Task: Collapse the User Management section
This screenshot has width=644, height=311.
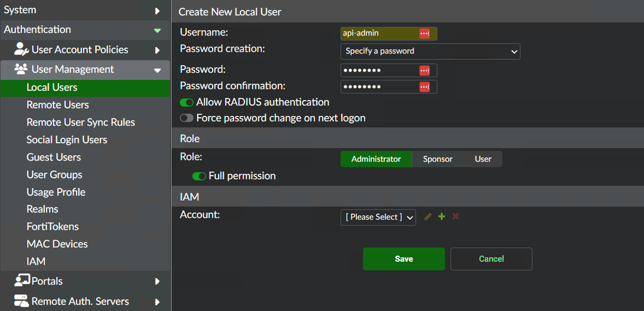Action: click(157, 70)
